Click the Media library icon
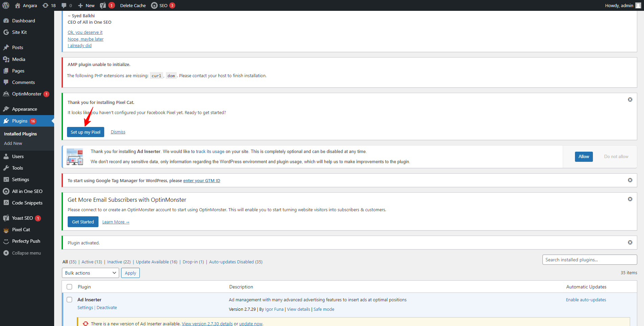 [x=6, y=59]
